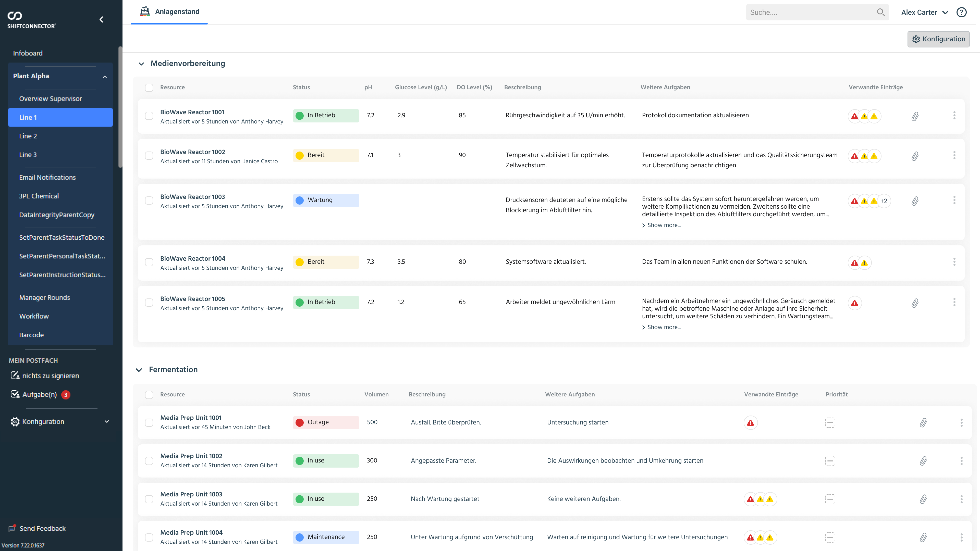Viewport: 980px width, 551px height.
Task: Click Bereit status of BioWave Reactor 1002
Action: 326,156
